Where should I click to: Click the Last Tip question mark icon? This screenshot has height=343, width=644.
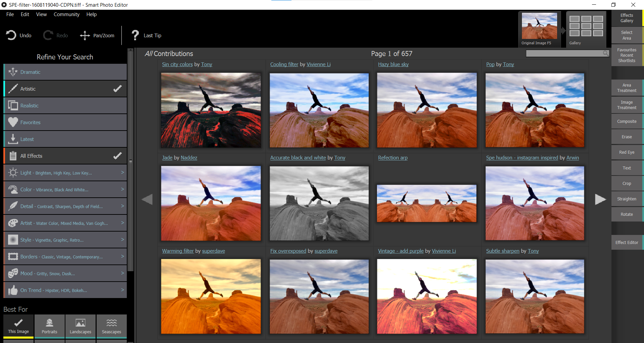pos(135,35)
